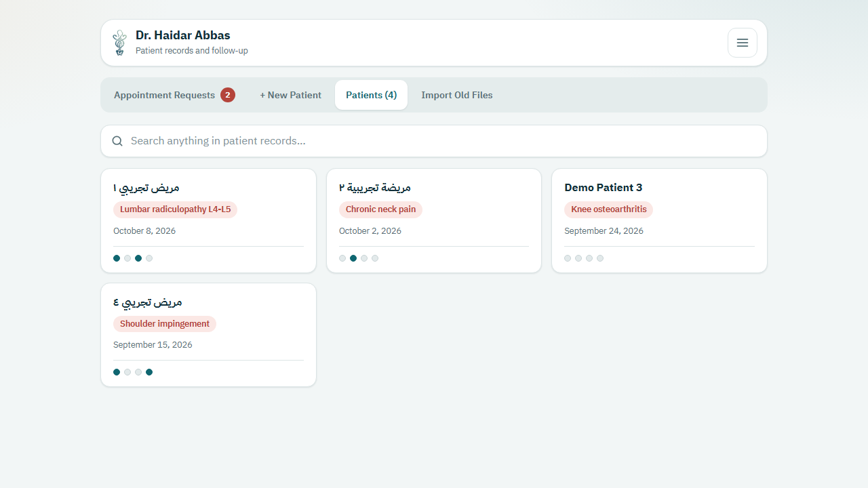Open the hamburger menu button
Viewport: 868px width, 488px height.
(x=743, y=43)
